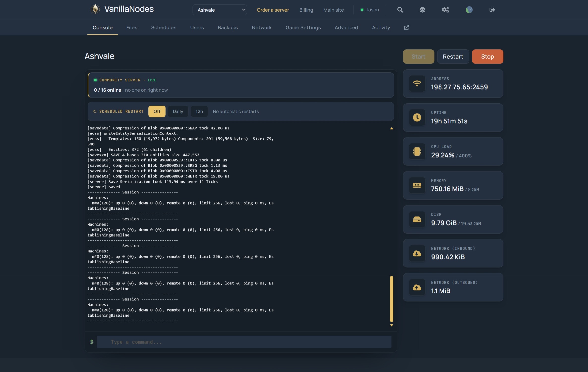Viewport: 588px width, 372px height.
Task: Click the clock icon in Uptime card
Action: coord(417,117)
